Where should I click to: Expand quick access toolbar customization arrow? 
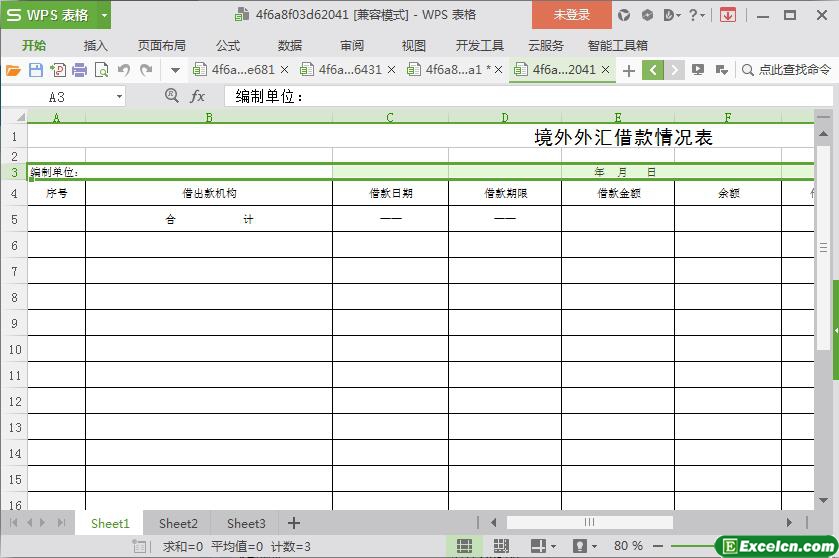pyautogui.click(x=175, y=70)
